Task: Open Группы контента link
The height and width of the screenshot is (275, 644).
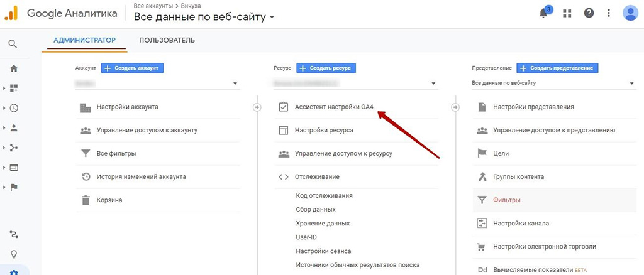Action: [x=519, y=177]
